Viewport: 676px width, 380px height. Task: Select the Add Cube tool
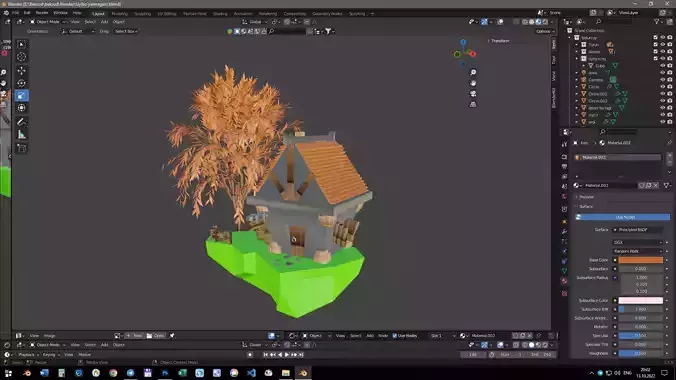[x=22, y=148]
